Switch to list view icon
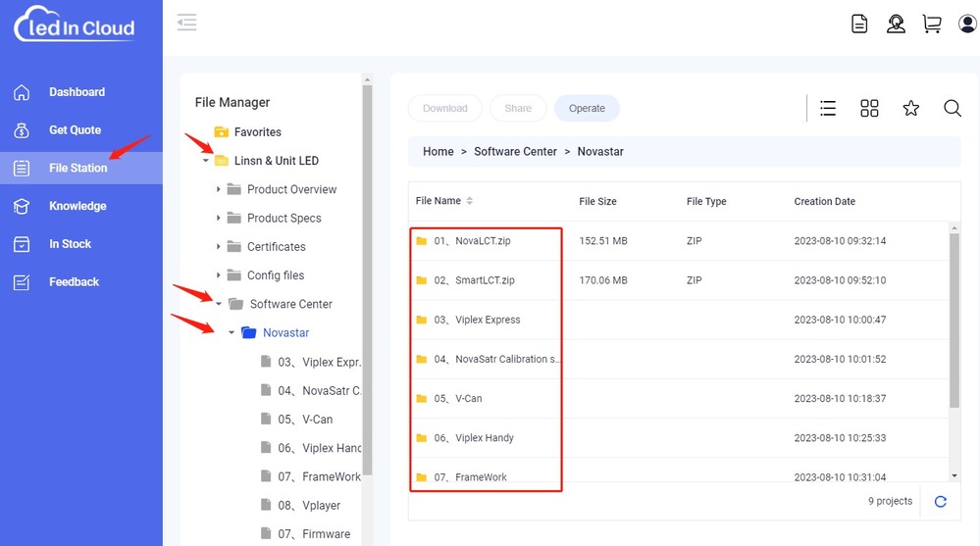This screenshot has height=546, width=980. pyautogui.click(x=828, y=108)
